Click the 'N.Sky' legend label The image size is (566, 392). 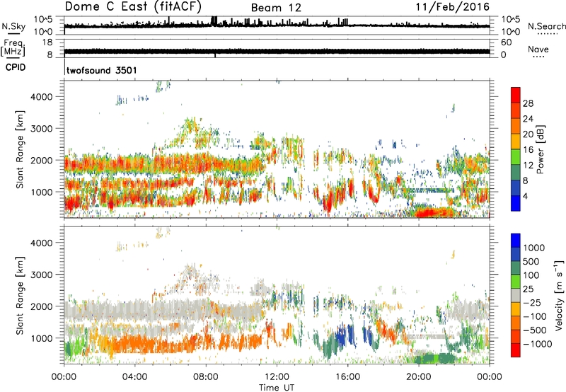coord(13,26)
